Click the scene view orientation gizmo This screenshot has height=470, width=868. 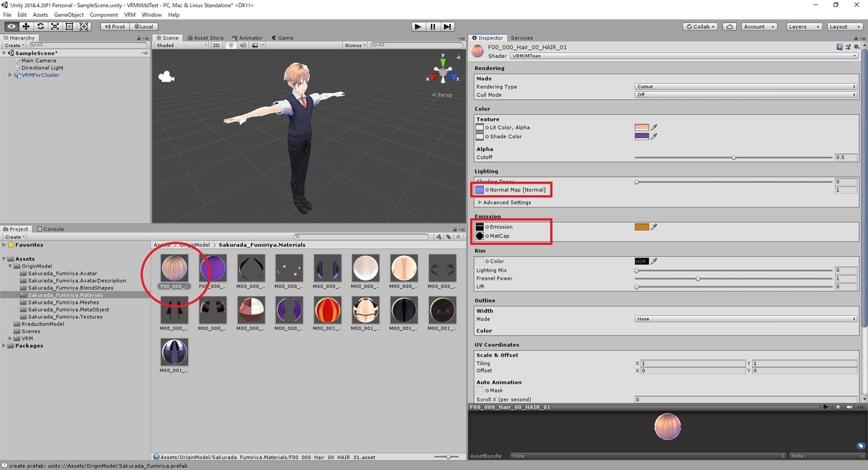(442, 73)
